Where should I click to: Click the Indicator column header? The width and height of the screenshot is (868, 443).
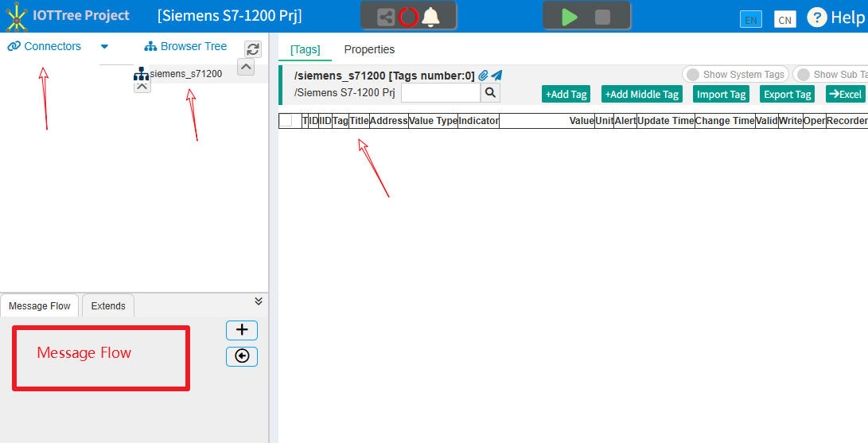(479, 121)
